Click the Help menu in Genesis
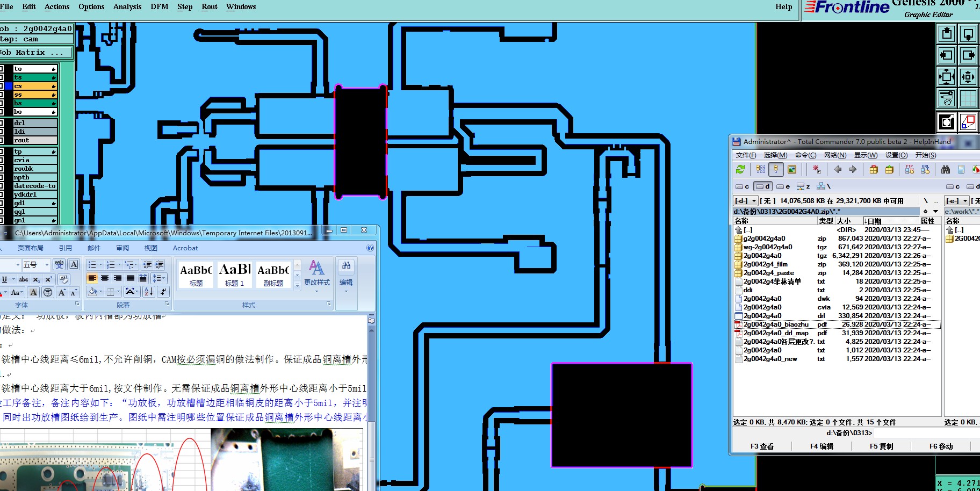Screen dimensions: 980x491 [783, 6]
